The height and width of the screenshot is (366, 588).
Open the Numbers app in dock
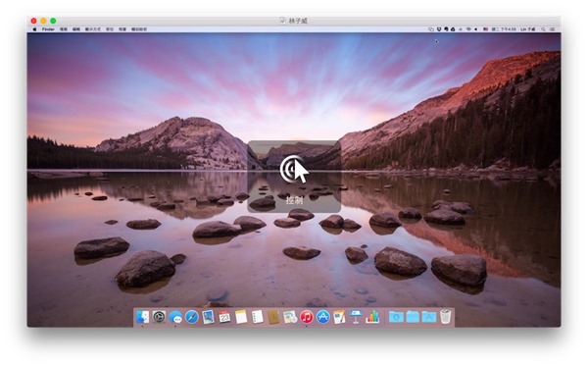coord(372,318)
